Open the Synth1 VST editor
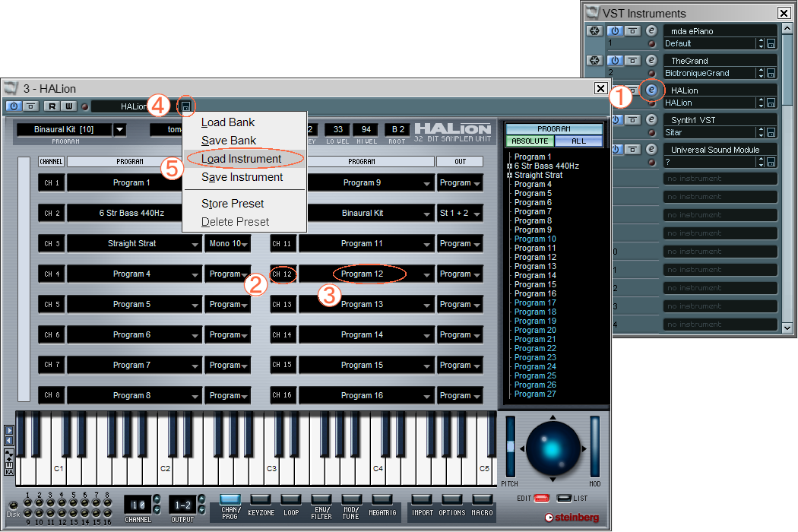Image resolution: width=798 pixels, height=532 pixels. [651, 119]
